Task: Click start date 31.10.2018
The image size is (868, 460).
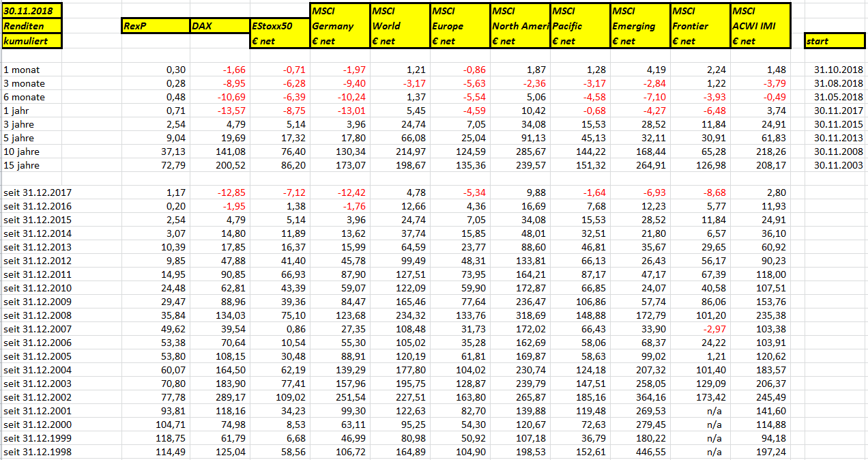Action: click(x=839, y=70)
